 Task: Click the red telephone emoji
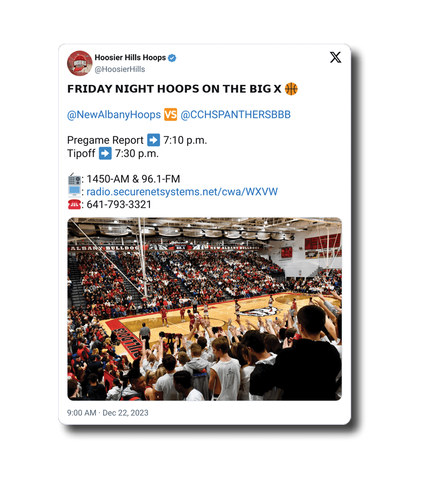coord(74,204)
